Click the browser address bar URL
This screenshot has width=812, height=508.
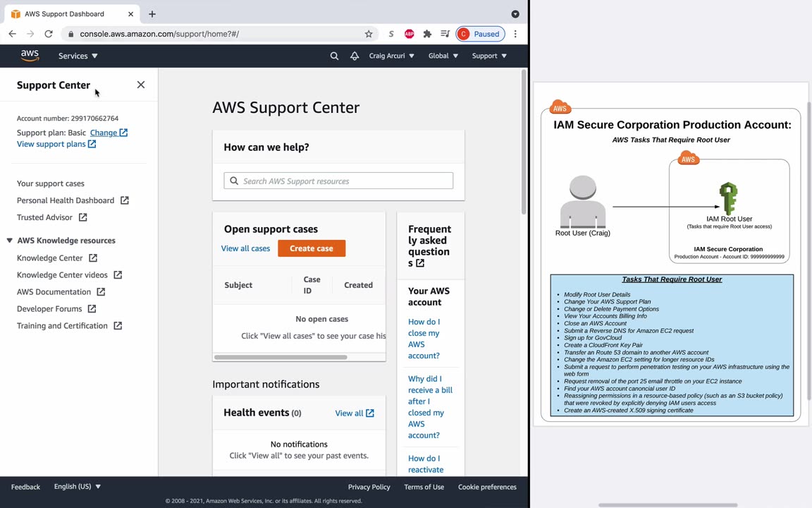pyautogui.click(x=159, y=34)
